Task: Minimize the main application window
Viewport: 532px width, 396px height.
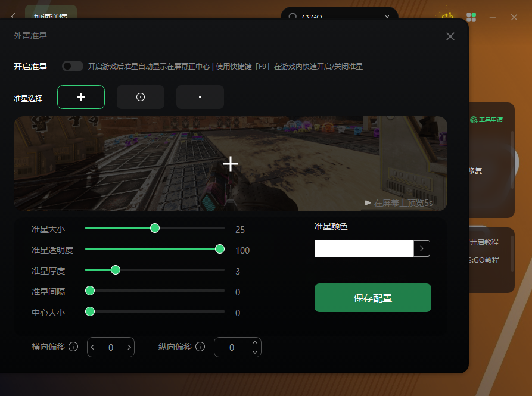Action: point(493,17)
